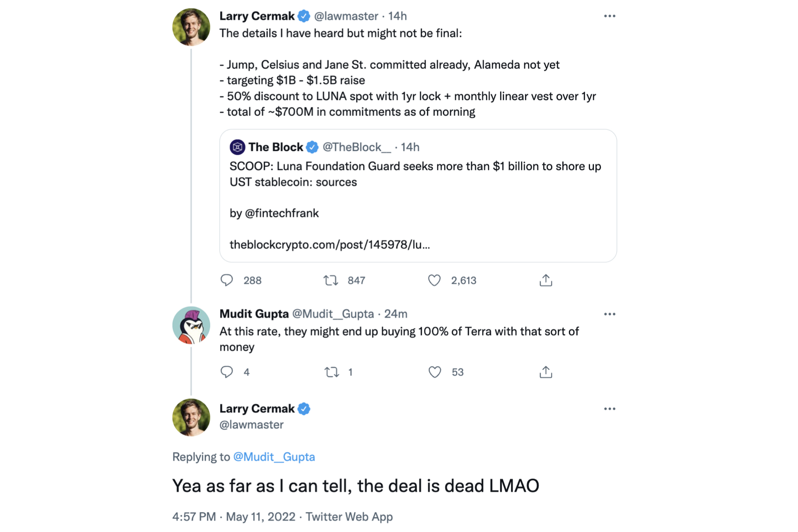The image size is (798, 532).
Task: Retweet Mudit Gupta's tweet
Action: 332,372
